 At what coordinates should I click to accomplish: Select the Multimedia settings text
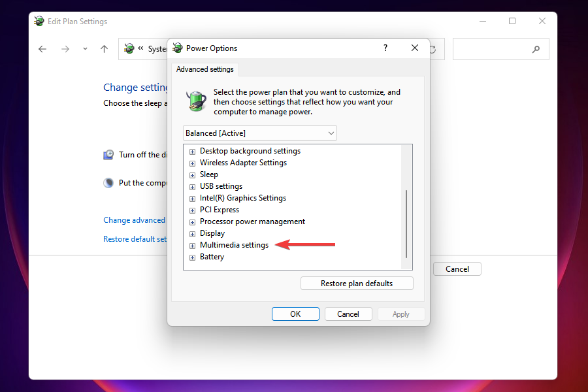point(234,245)
